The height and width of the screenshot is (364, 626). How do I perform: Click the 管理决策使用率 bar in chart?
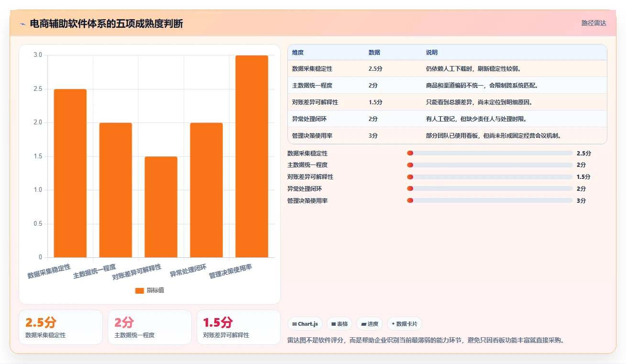252,156
